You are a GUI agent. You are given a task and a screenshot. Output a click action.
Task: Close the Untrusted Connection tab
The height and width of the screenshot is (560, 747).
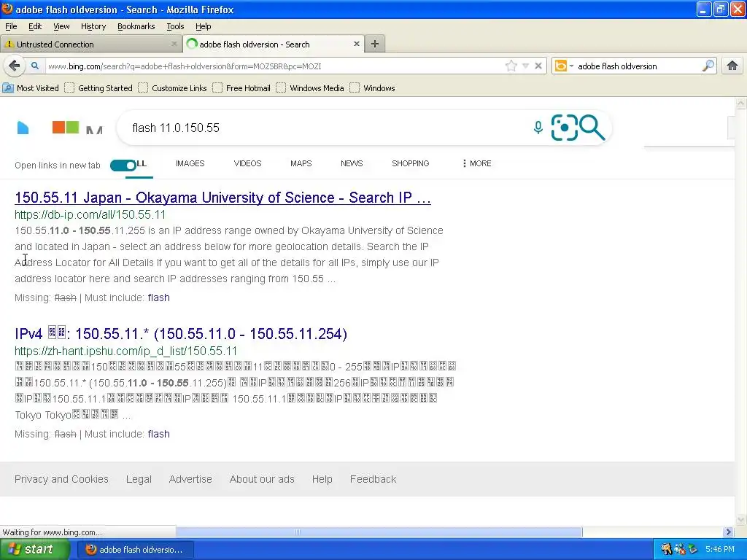(174, 44)
